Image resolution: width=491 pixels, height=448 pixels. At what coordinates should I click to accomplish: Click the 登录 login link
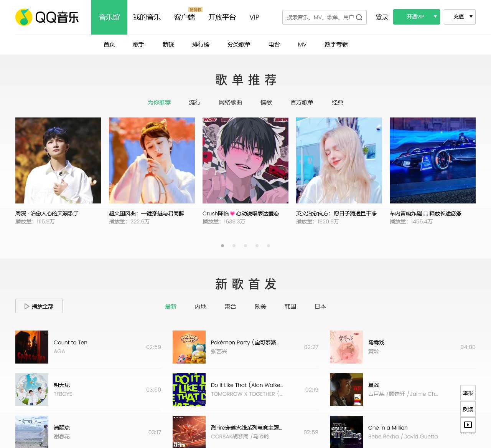pos(382,17)
